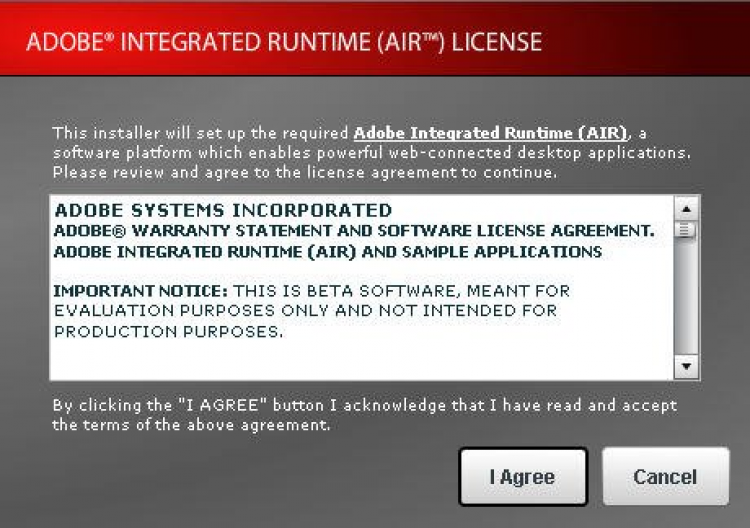Click the WARRANTY STATEMENT AND SOFTWARE LICENSE line

point(354,231)
